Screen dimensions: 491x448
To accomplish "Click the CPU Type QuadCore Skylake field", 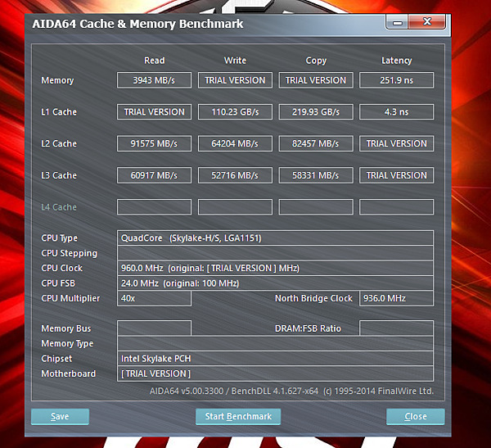I will pyautogui.click(x=275, y=238).
